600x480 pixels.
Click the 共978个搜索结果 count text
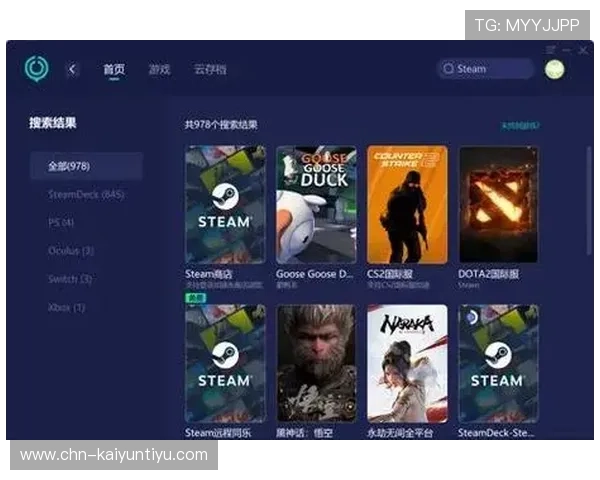coord(221,124)
